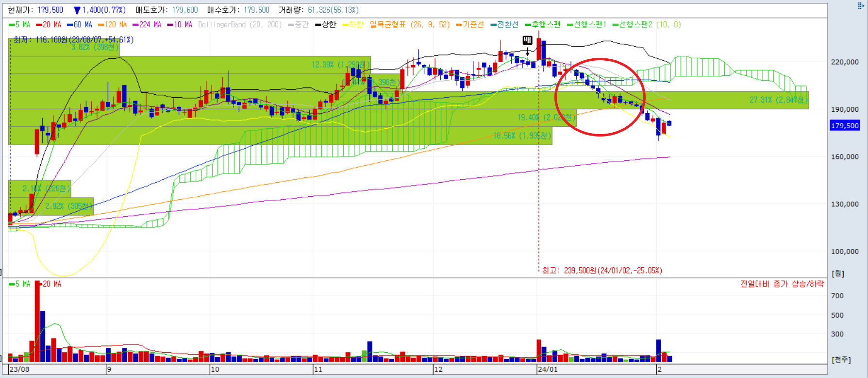Select 20 MA legend in the volume panel
This screenshot has width=868, height=378.
49,284
